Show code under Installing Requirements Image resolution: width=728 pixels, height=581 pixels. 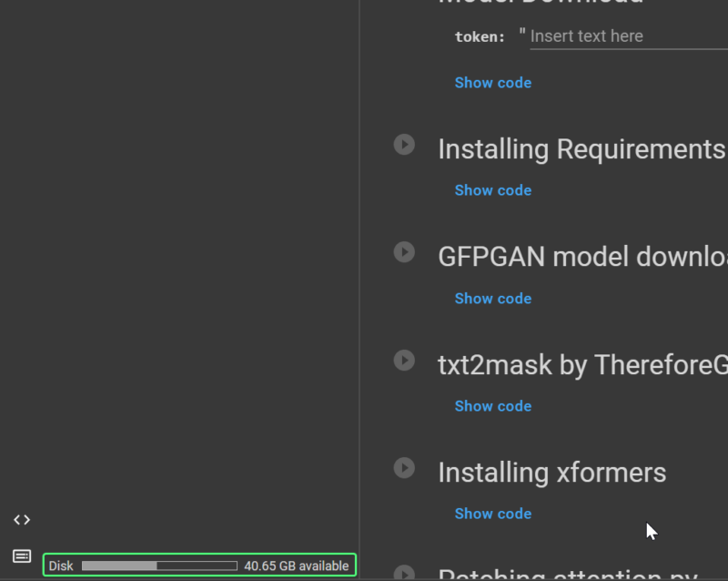pyautogui.click(x=492, y=189)
